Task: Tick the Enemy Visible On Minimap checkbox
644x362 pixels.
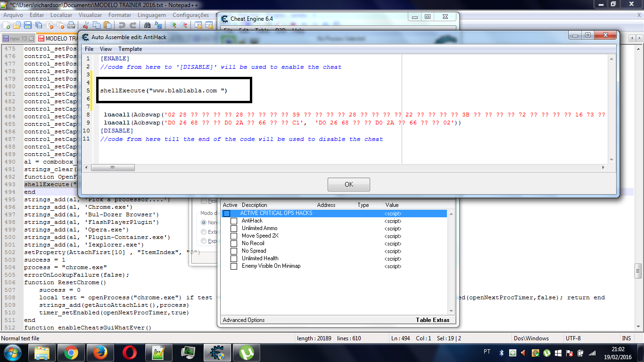Action: pos(234,266)
